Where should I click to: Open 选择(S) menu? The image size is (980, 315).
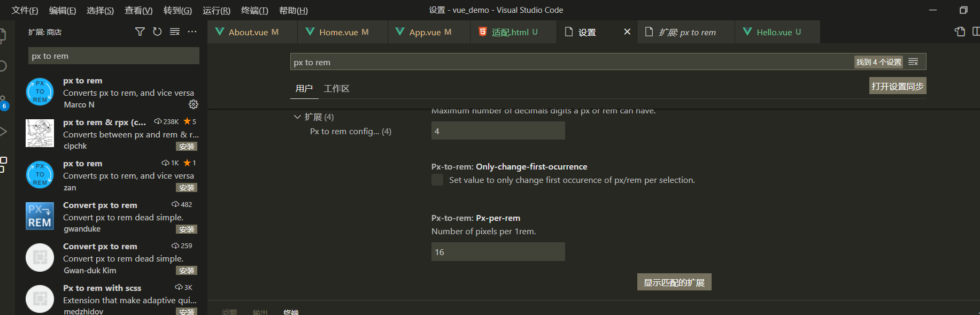tap(100, 10)
